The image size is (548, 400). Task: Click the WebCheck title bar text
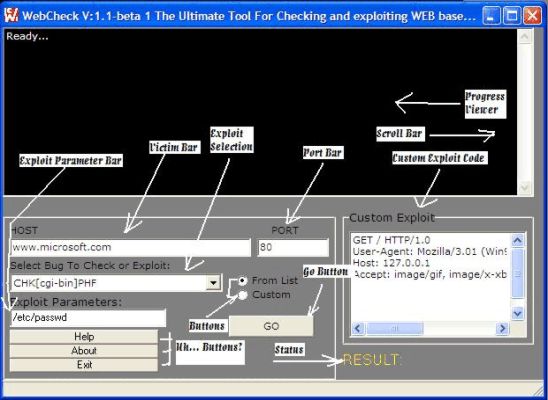tap(249, 16)
